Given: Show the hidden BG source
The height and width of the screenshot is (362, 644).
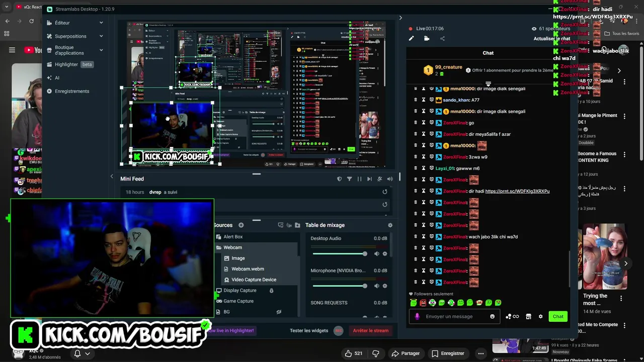Looking at the screenshot, I should point(279,312).
